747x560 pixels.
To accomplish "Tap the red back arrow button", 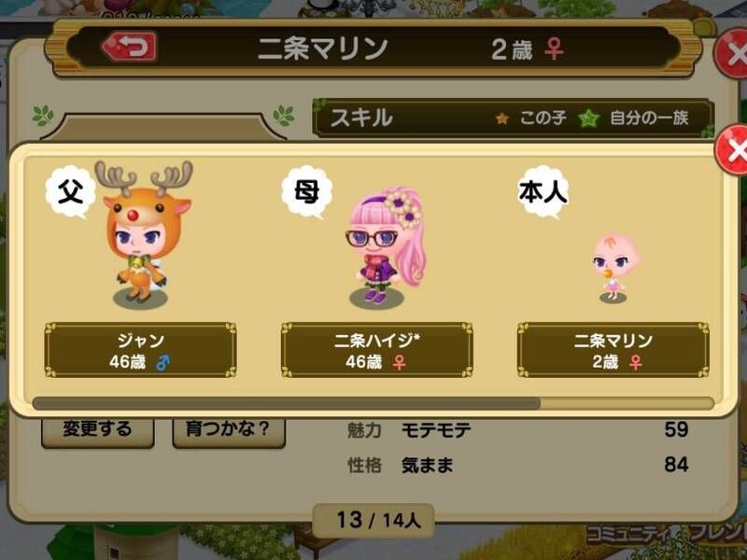I will coord(129,47).
